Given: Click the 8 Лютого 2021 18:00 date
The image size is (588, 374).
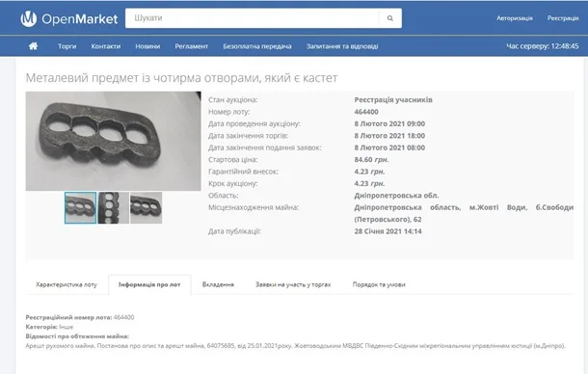Looking at the screenshot, I should [389, 136].
